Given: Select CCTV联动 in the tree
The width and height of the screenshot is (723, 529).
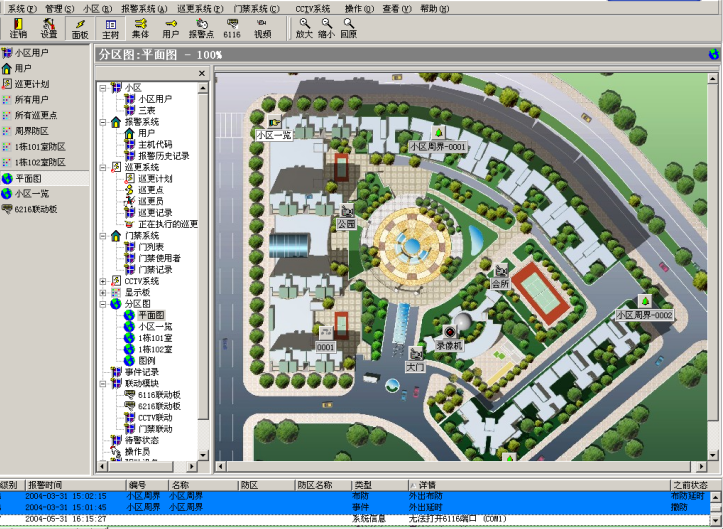Looking at the screenshot, I should [x=155, y=417].
